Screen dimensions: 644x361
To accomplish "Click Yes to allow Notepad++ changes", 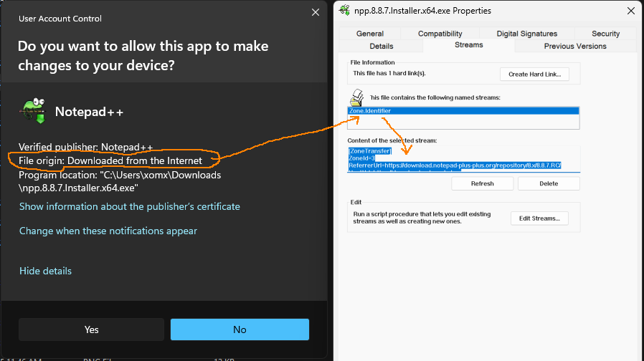I will 92,329.
